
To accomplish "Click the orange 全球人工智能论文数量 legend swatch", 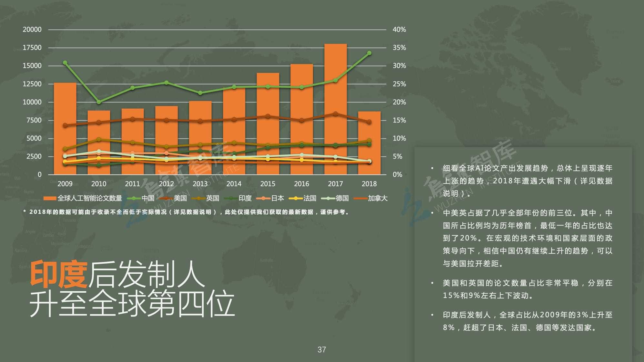I will pyautogui.click(x=50, y=198).
